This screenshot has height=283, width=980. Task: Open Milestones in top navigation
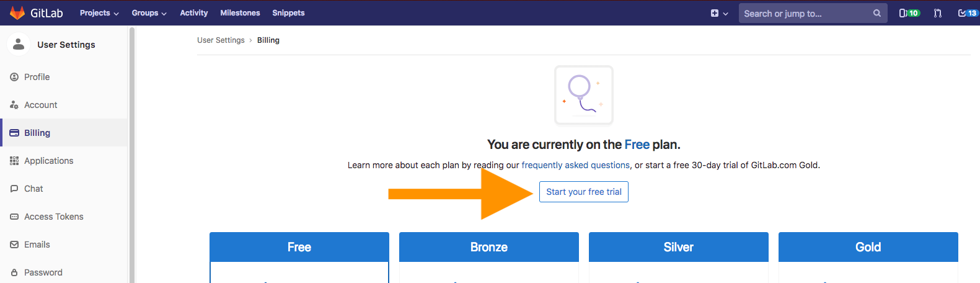coord(240,13)
